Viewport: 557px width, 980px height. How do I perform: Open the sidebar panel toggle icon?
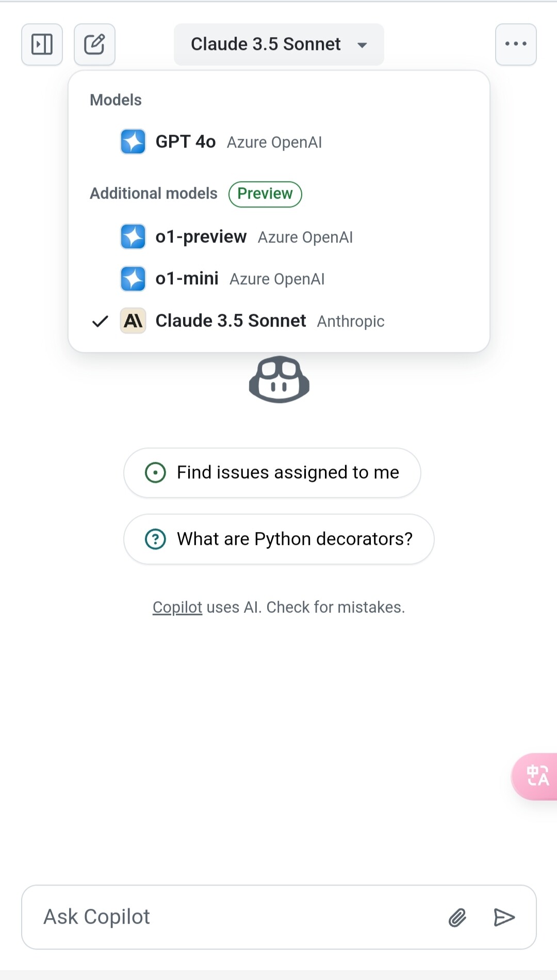pyautogui.click(x=42, y=44)
